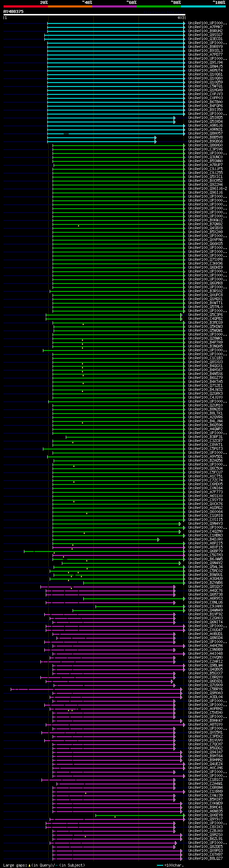Select the UniRef100_A7F773 label
Image resolution: width=229 pixels, height=868 pixels.
[205, 492]
